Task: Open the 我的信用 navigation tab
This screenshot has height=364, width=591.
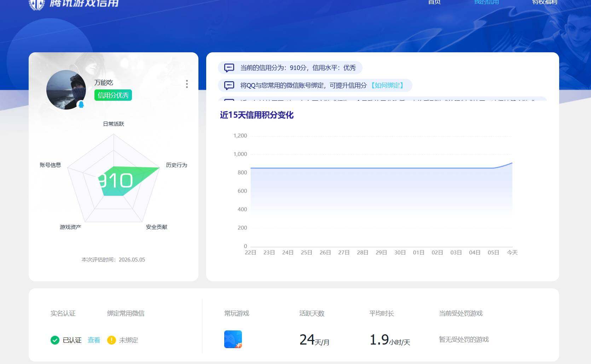Action: tap(486, 2)
